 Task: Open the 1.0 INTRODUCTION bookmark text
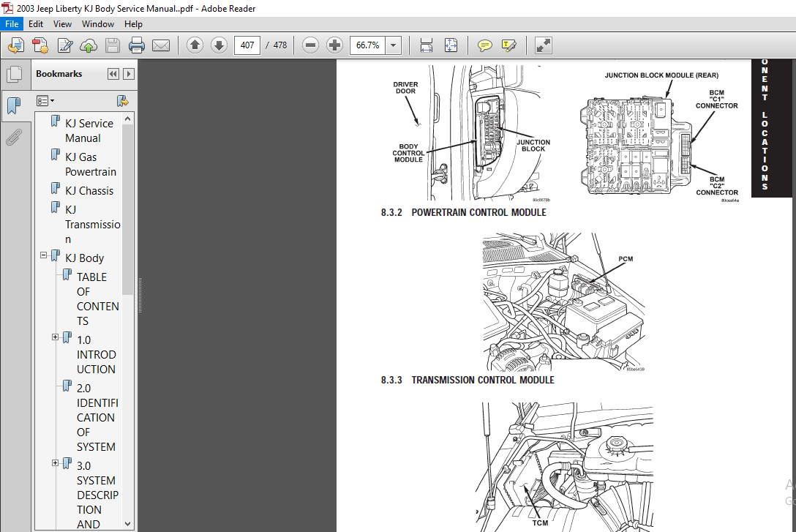[96, 354]
